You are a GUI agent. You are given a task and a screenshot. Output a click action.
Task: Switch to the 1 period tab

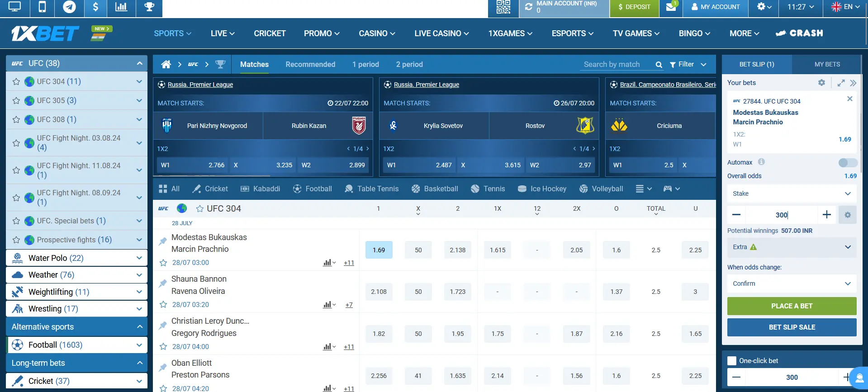tap(365, 64)
